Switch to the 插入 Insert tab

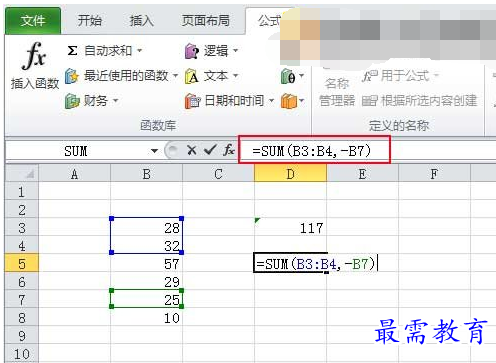point(142,21)
